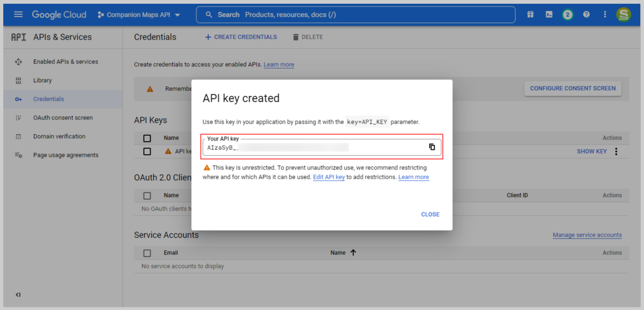The height and width of the screenshot is (310, 644).
Task: Click "Create credentials to access your enabled APIs" text
Action: click(198, 64)
